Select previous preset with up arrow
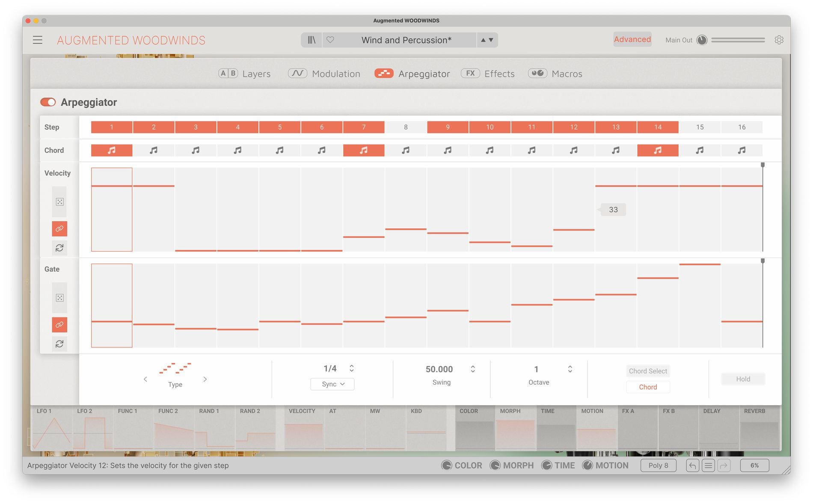Image resolution: width=813 pixels, height=504 pixels. pos(483,40)
